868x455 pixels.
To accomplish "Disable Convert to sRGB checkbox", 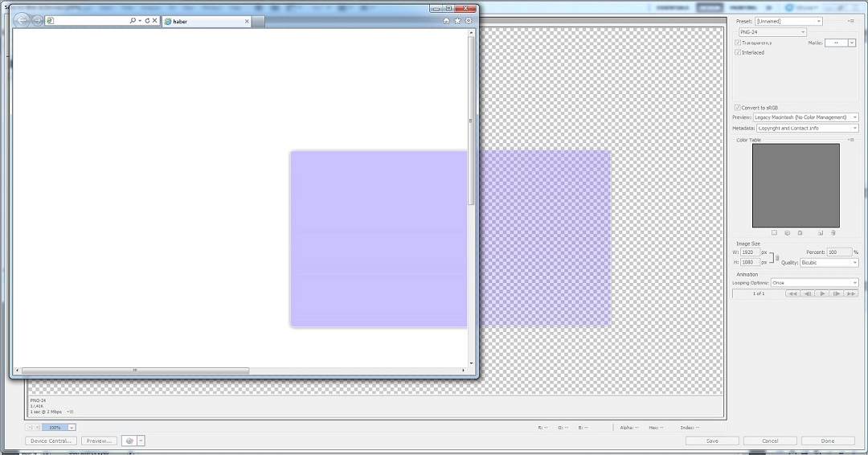I will 738,108.
